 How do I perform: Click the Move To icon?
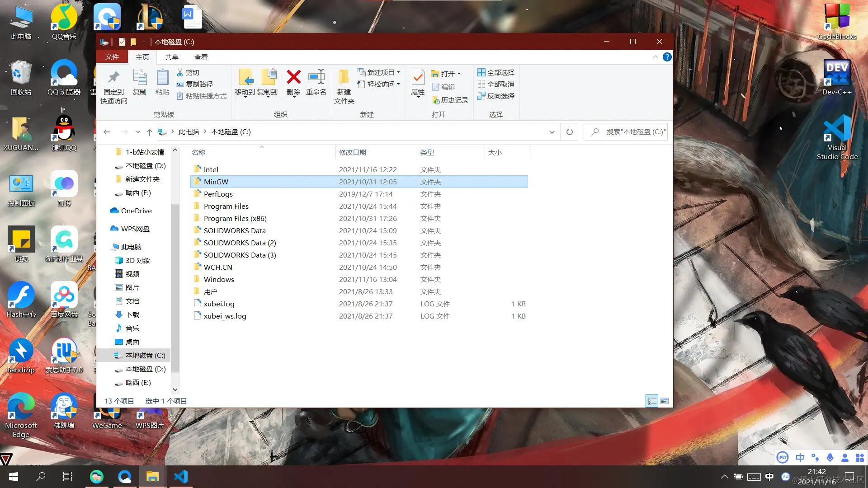click(x=245, y=77)
